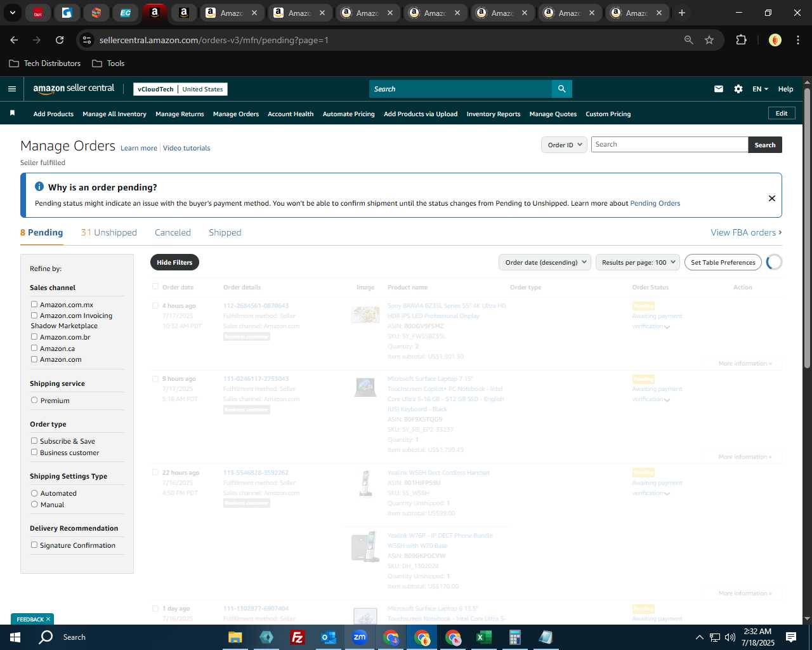The width and height of the screenshot is (812, 650).
Task: Open Automate Pricing menu item
Action: point(348,114)
